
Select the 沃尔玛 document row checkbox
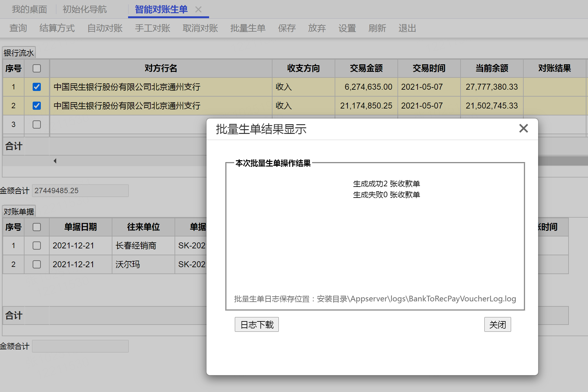point(37,264)
